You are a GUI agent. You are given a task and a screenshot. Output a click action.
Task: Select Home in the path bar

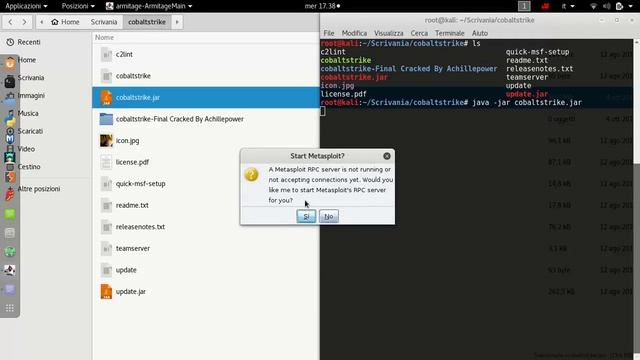65,22
